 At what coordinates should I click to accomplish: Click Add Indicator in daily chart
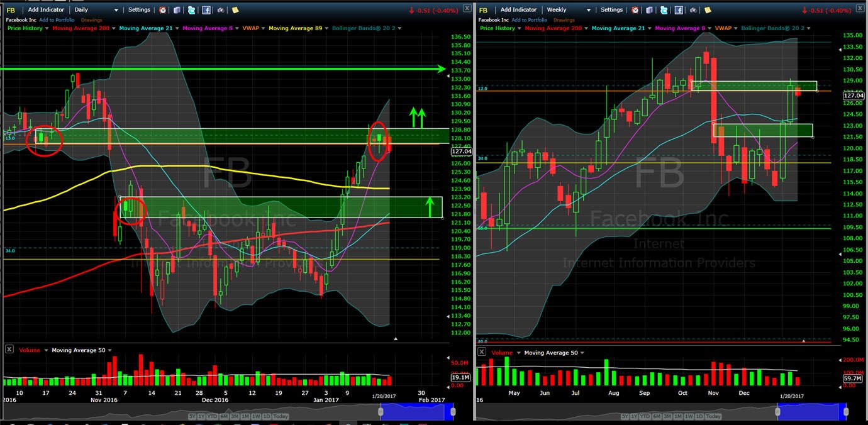(45, 10)
